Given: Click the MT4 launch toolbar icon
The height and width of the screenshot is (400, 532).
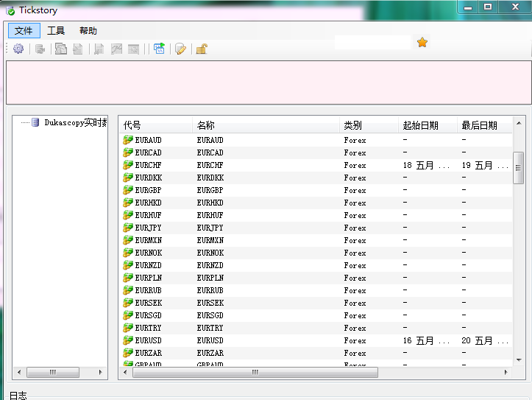Looking at the screenshot, I should pyautogui.click(x=159, y=49).
